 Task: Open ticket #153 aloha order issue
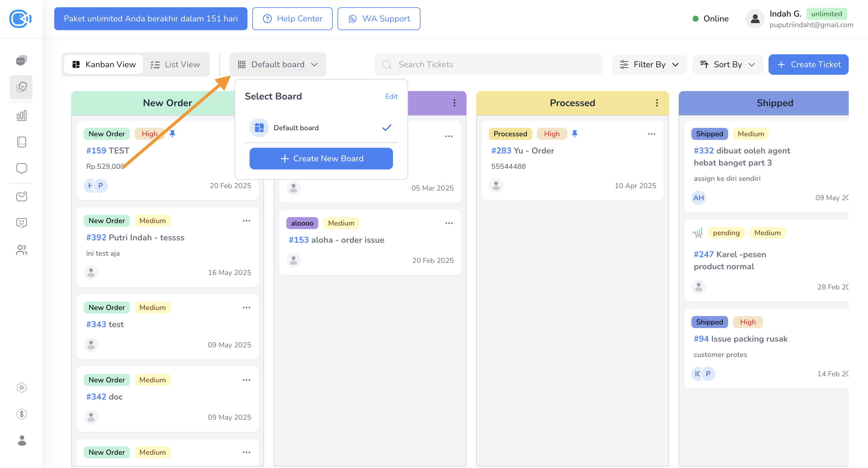(x=336, y=240)
